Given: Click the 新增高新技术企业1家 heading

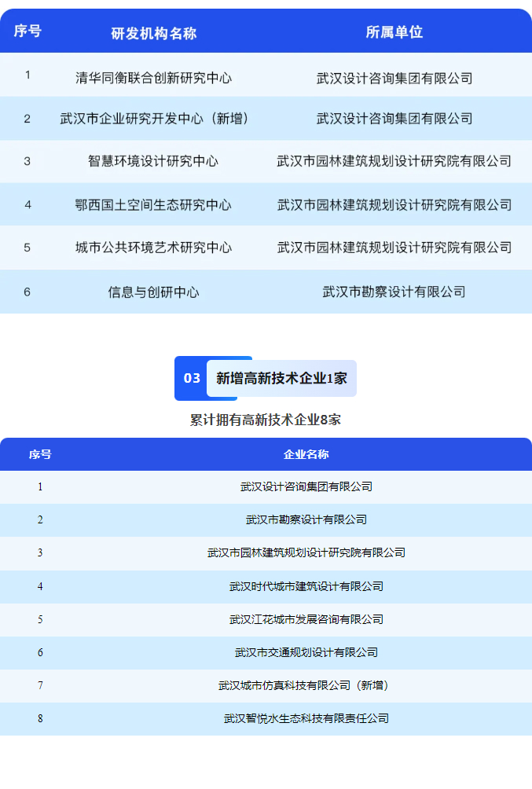Looking at the screenshot, I should click(282, 379).
